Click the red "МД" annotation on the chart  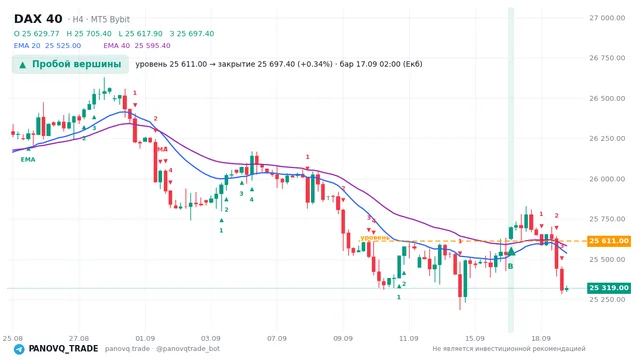[162, 149]
